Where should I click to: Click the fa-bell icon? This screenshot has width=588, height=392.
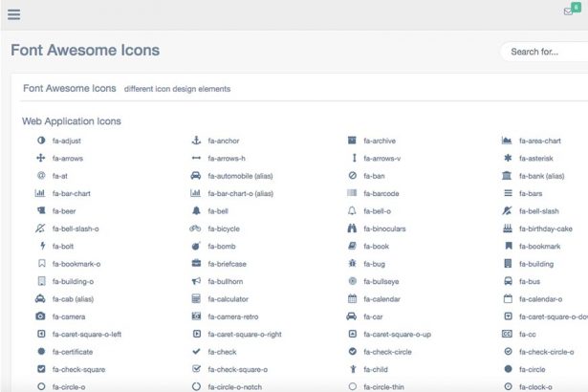coord(196,211)
